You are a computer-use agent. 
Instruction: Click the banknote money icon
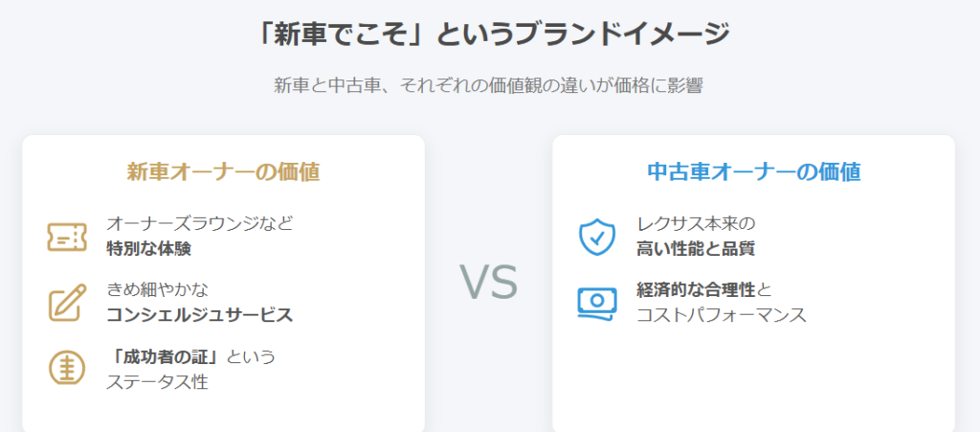pos(597,304)
